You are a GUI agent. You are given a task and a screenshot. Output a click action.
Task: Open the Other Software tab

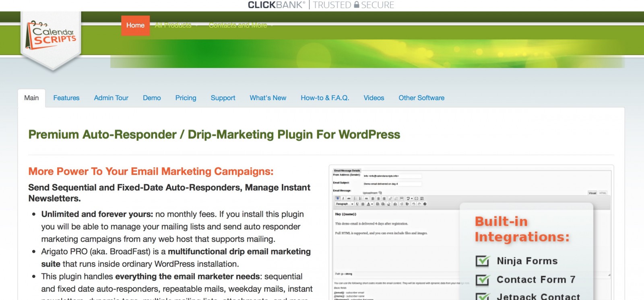pos(421,98)
